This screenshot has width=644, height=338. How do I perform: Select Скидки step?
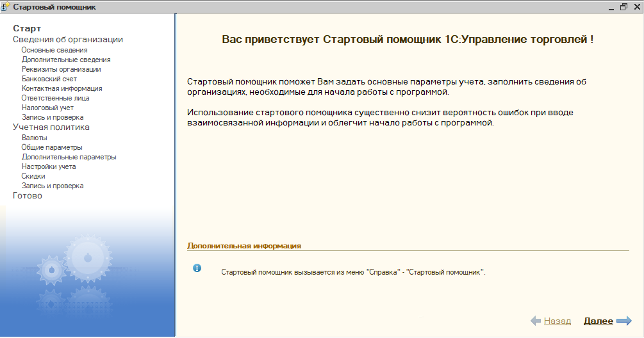coord(33,176)
